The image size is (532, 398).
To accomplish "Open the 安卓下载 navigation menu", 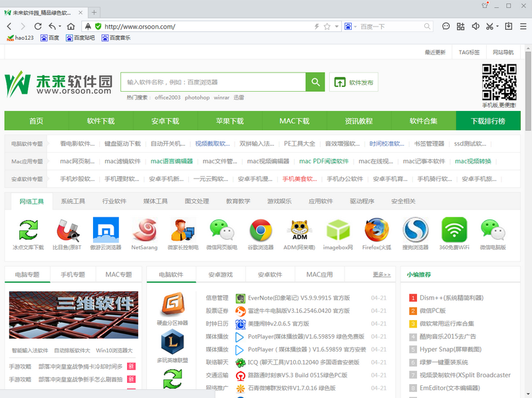I will [165, 121].
